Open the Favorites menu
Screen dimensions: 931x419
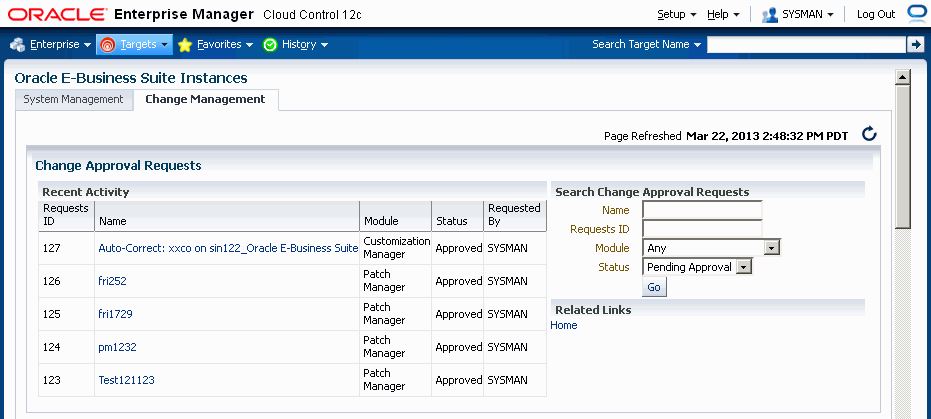pos(225,45)
